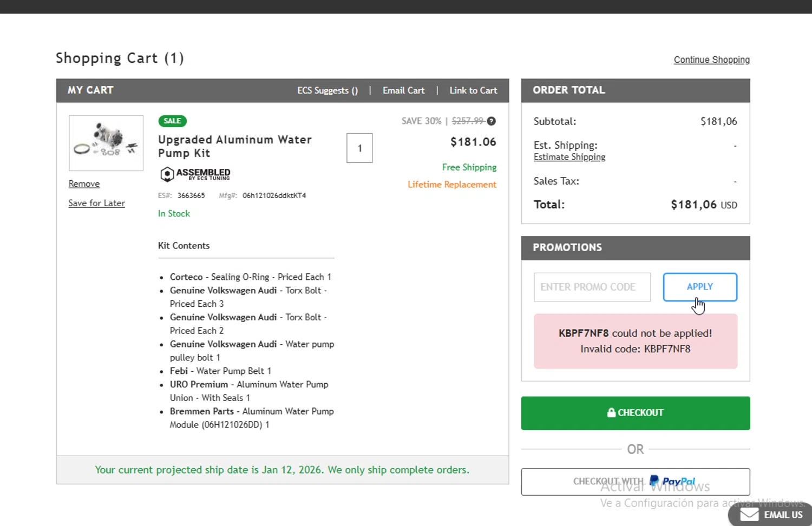The image size is (812, 526).
Task: Click the quantity box for the item
Action: tap(359, 148)
